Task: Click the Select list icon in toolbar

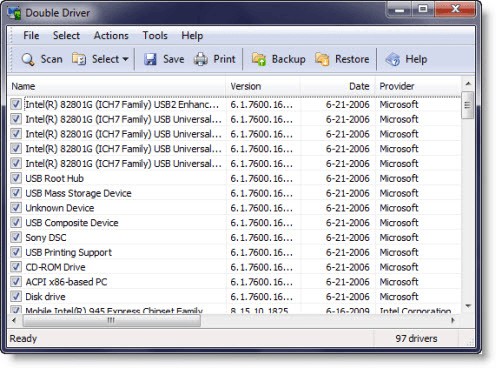Action: [79, 59]
